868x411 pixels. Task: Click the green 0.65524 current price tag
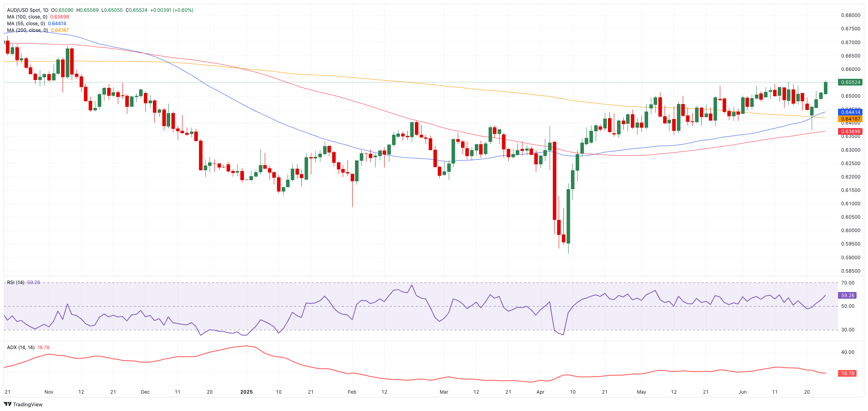point(851,82)
